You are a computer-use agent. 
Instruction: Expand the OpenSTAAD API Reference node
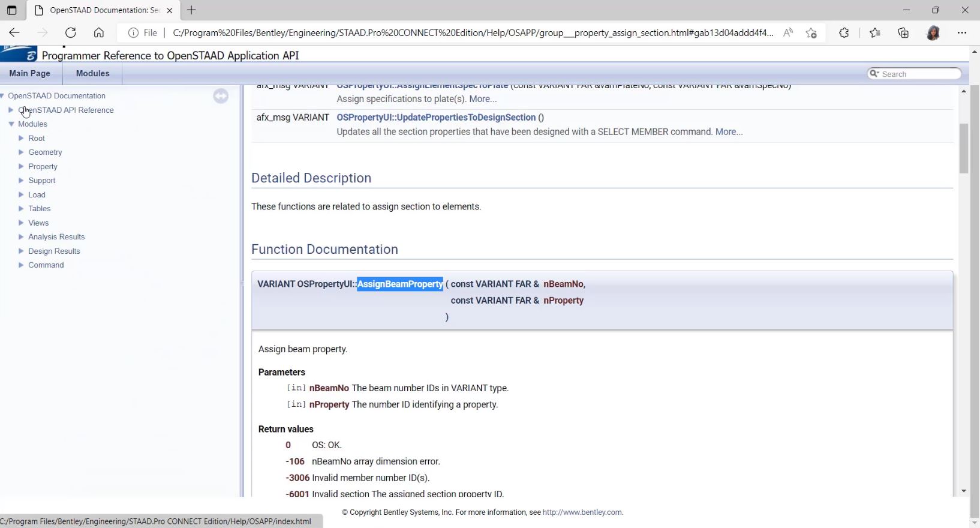11,110
